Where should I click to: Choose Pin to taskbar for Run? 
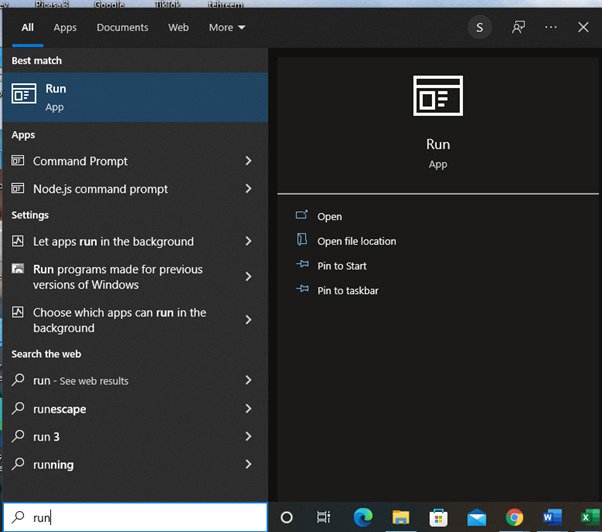[x=347, y=290]
